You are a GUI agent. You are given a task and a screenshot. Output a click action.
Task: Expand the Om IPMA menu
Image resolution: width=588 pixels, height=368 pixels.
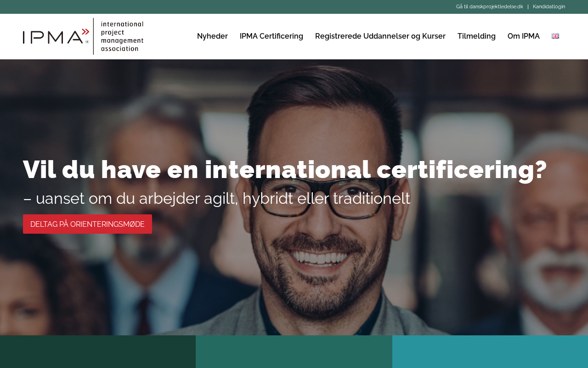524,36
